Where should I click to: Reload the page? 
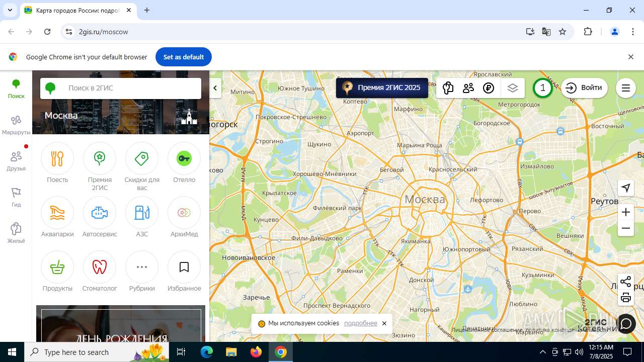(x=47, y=32)
